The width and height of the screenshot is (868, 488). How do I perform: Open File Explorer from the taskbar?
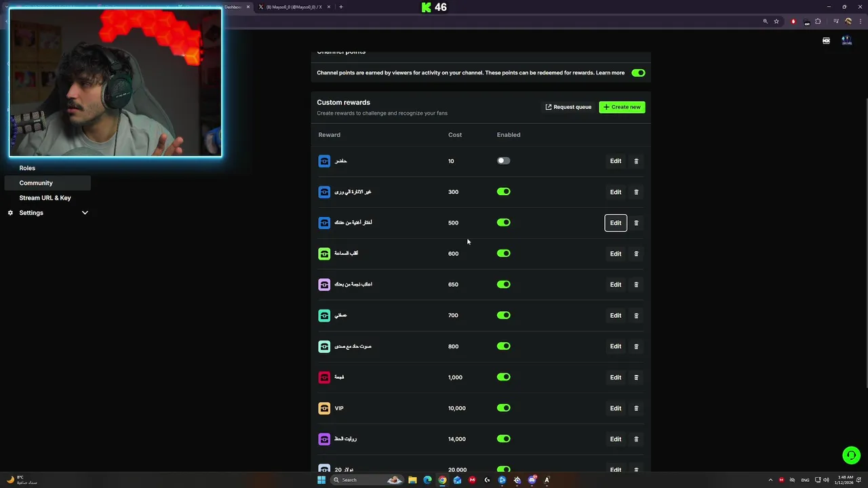click(412, 480)
